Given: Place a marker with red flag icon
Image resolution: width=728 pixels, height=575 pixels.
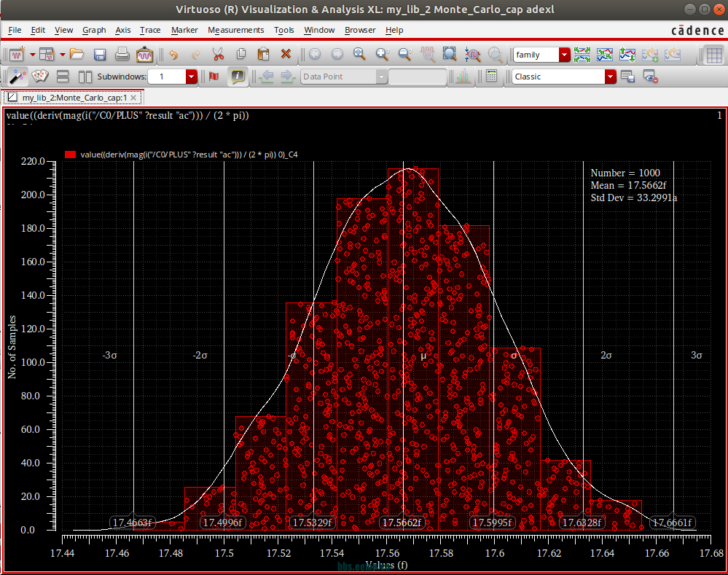Looking at the screenshot, I should (214, 77).
